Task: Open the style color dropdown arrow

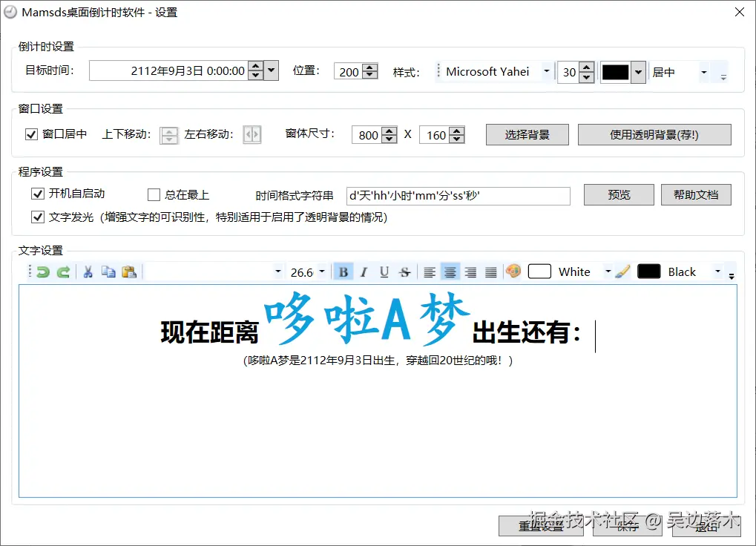Action: click(638, 72)
